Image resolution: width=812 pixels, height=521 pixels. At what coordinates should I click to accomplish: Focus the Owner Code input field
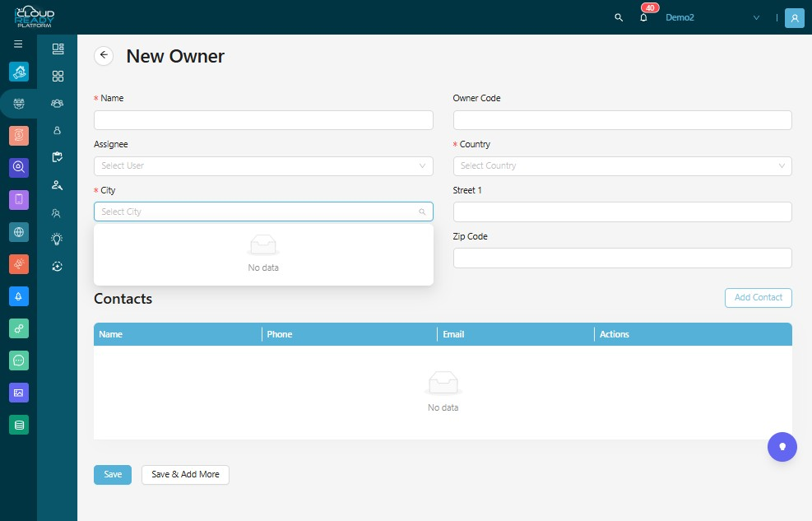click(x=622, y=120)
